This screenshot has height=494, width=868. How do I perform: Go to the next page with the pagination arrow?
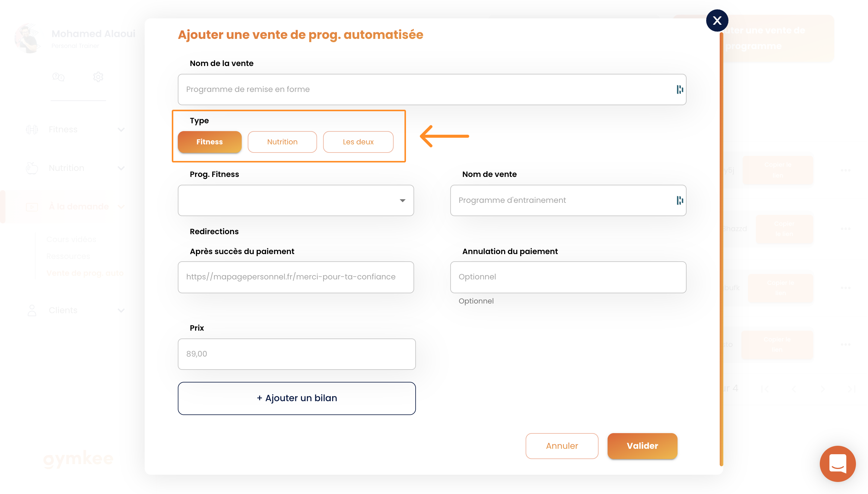[822, 389]
